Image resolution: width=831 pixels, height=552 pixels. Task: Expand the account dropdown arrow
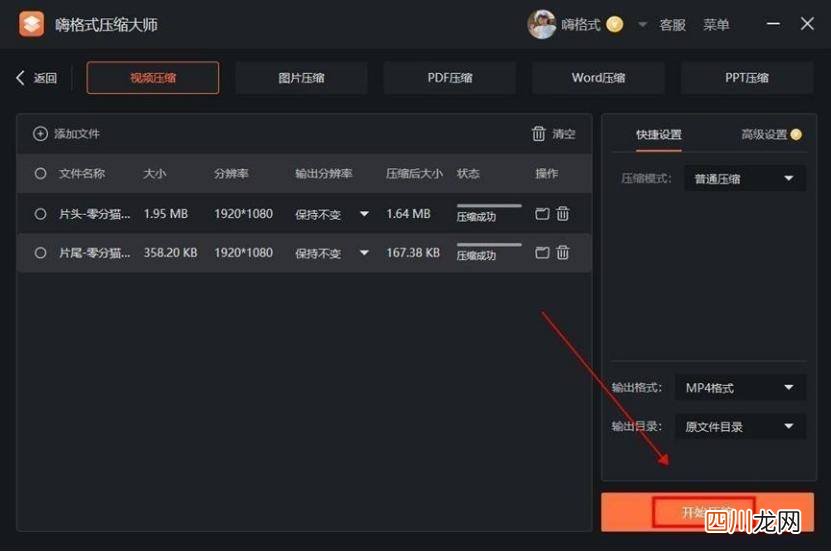point(642,24)
